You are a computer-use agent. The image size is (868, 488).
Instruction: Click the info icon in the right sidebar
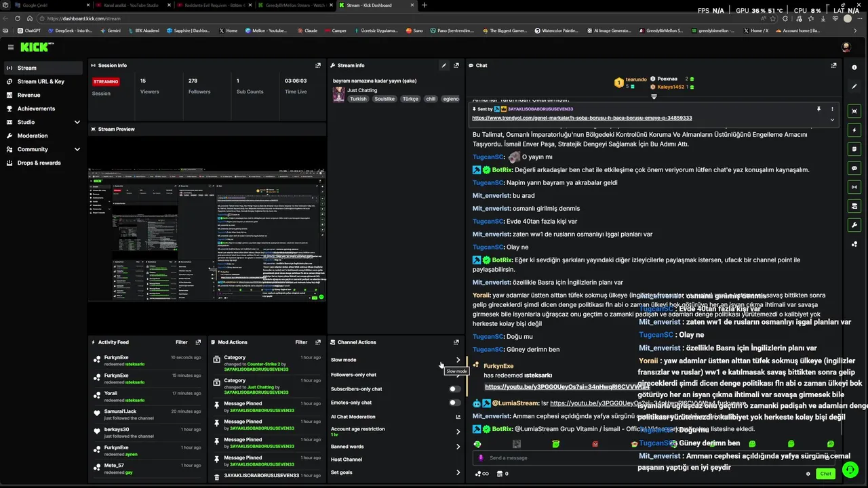coord(854,67)
